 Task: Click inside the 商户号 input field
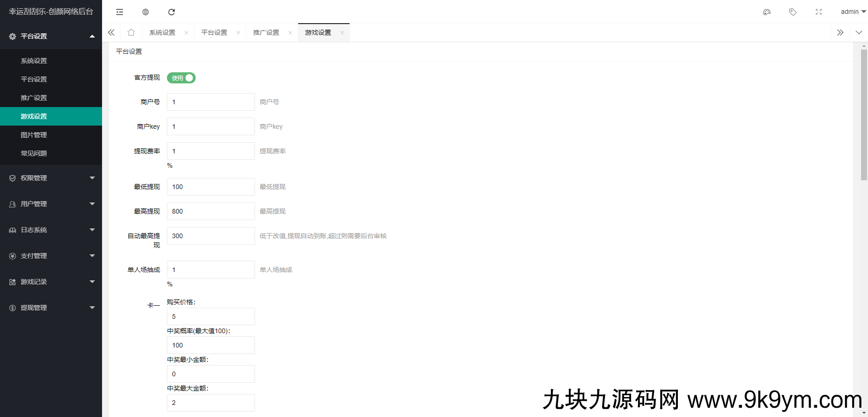(x=211, y=101)
